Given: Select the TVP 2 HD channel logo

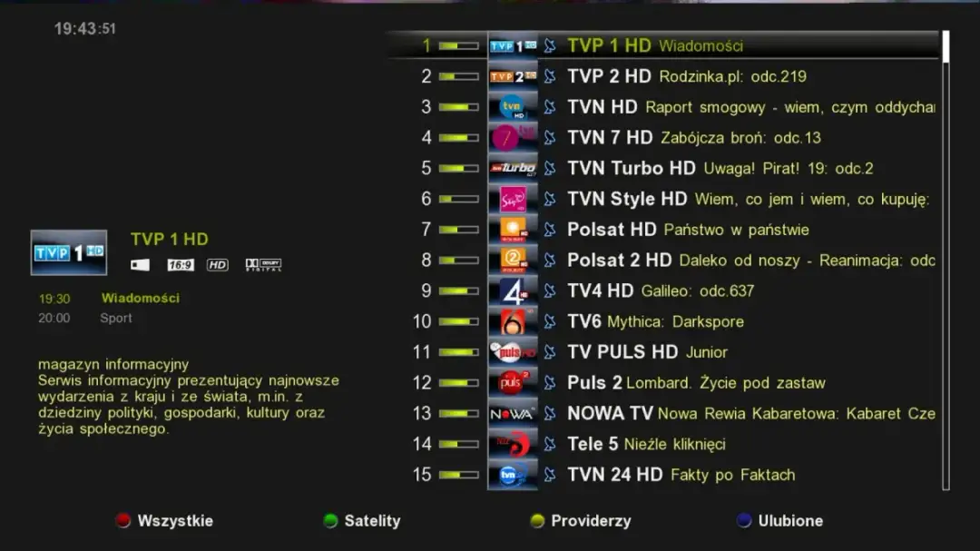Looking at the screenshot, I should point(513,76).
